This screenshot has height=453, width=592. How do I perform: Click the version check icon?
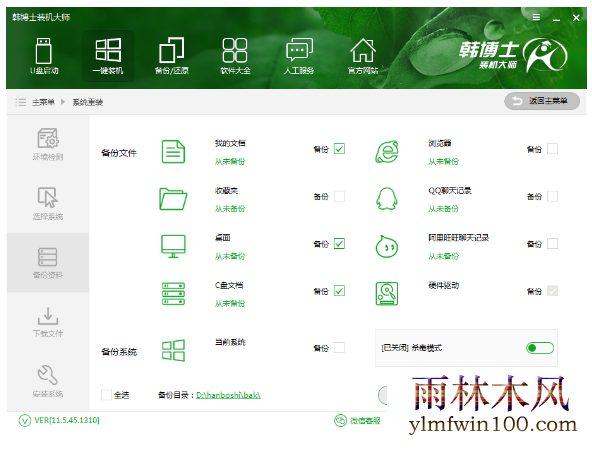tap(25, 421)
